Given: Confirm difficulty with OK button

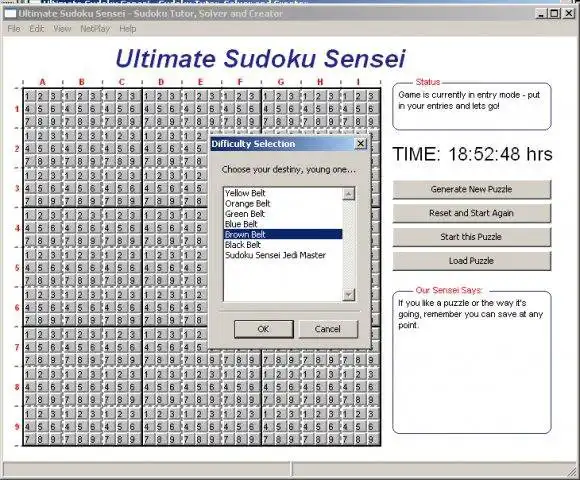Looking at the screenshot, I should 263,329.
